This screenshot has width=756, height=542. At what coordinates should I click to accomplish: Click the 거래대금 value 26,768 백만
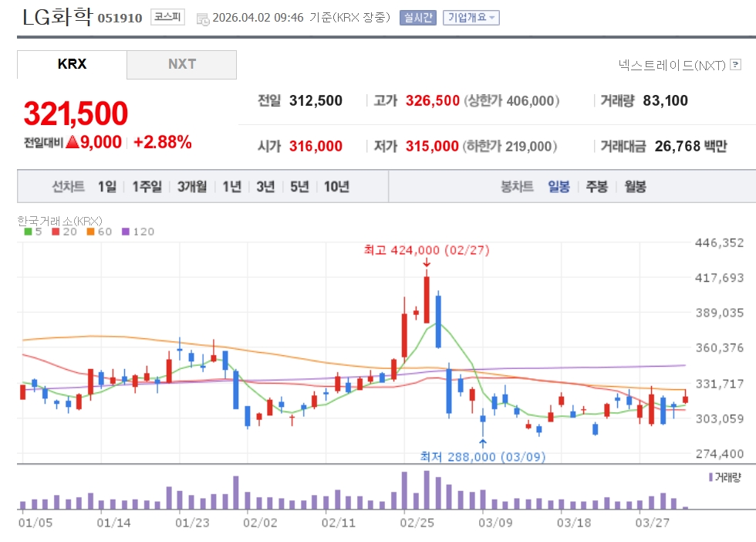pos(691,146)
